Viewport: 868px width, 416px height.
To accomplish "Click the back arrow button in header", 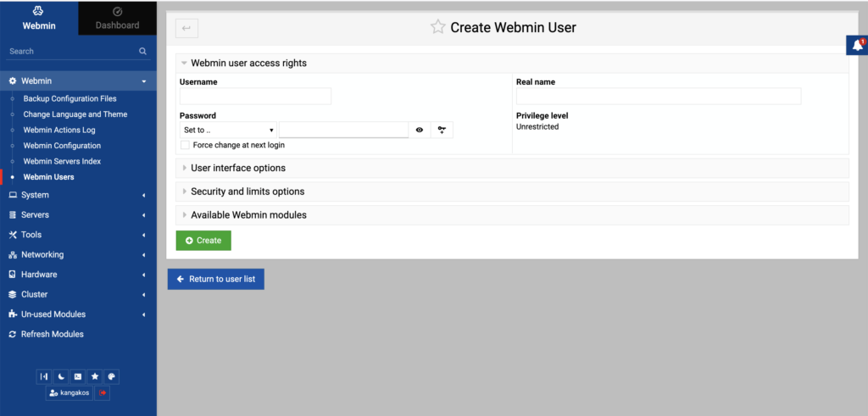I will point(186,28).
